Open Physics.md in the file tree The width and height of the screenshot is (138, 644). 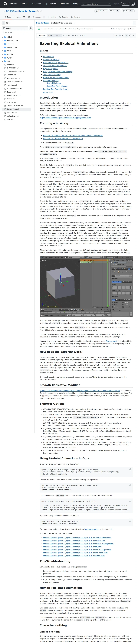11,99
